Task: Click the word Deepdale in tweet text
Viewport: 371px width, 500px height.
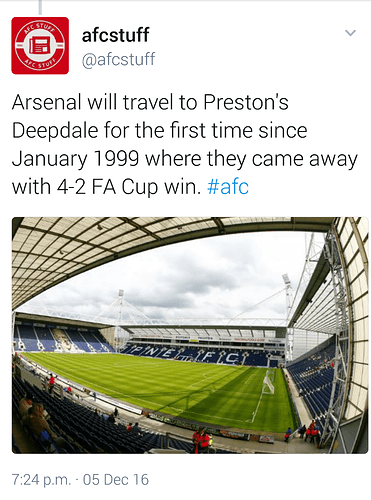Action: point(55,130)
